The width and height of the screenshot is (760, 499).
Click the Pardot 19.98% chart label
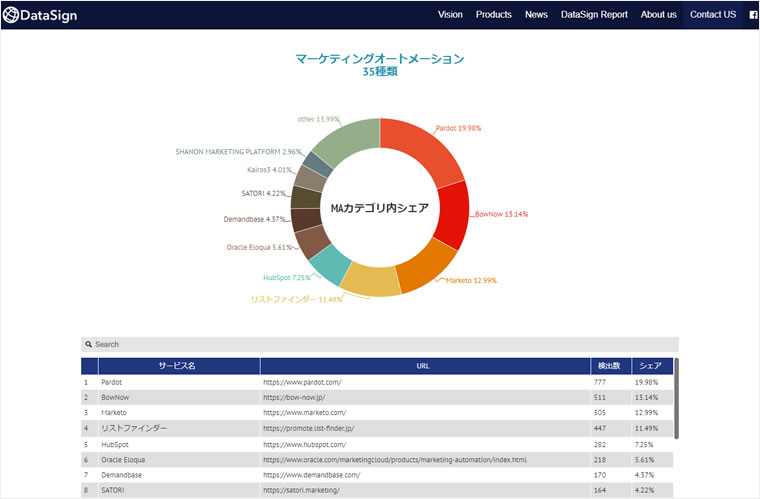(459, 128)
